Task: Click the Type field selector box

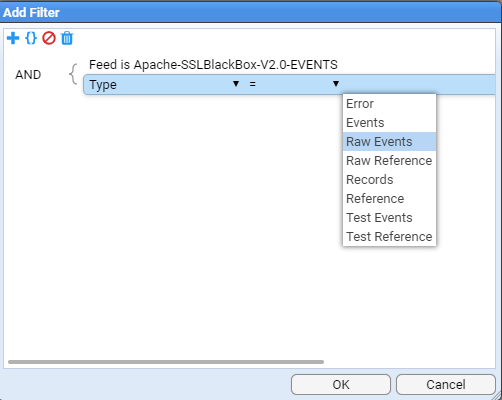Action: tap(162, 84)
